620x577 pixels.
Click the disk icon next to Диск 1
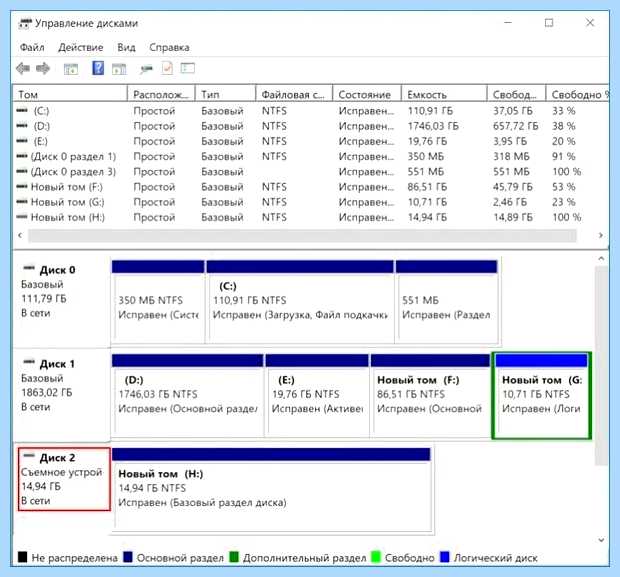(x=29, y=362)
